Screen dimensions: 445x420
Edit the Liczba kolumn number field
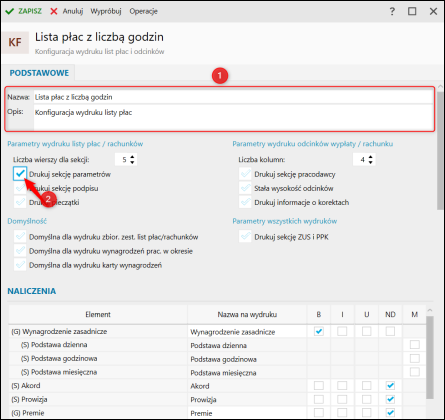tap(360, 160)
